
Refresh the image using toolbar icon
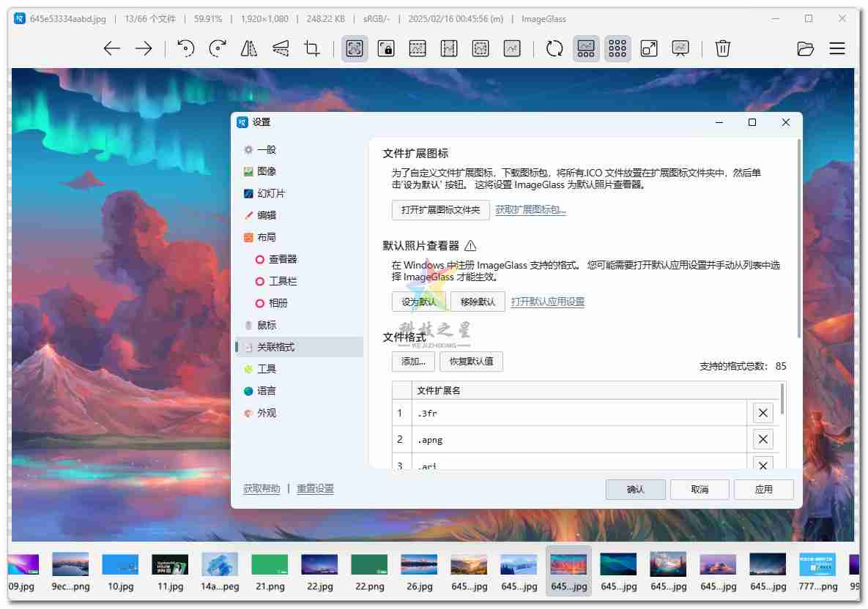(554, 49)
